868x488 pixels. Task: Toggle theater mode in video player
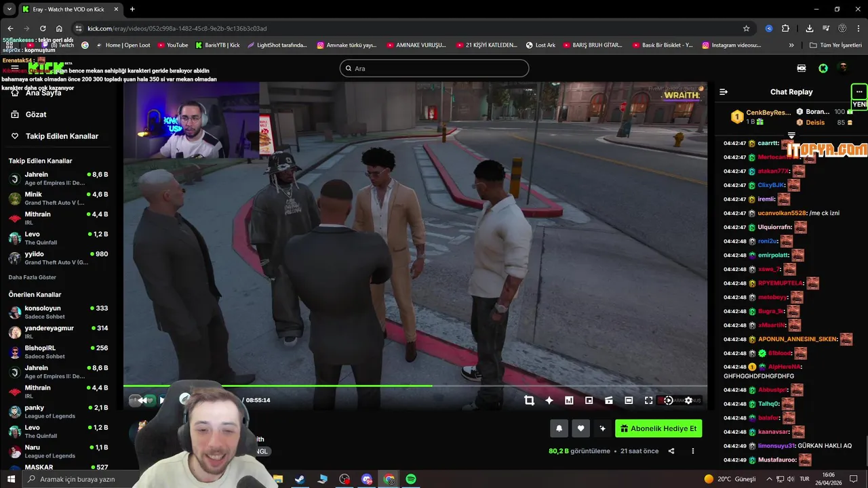coord(629,401)
